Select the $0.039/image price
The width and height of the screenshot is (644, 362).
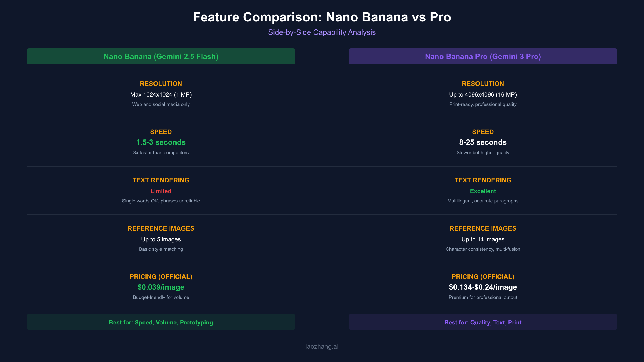point(161,287)
